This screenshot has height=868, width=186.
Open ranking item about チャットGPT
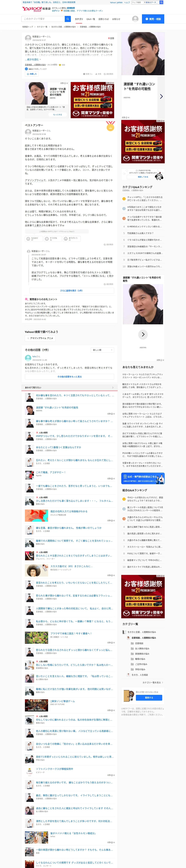145,199
